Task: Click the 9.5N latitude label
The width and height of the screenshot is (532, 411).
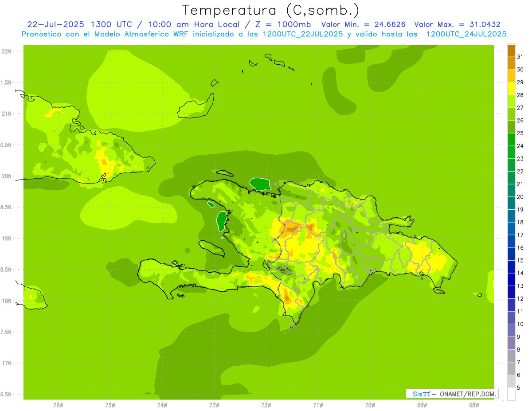Action: 7,207
